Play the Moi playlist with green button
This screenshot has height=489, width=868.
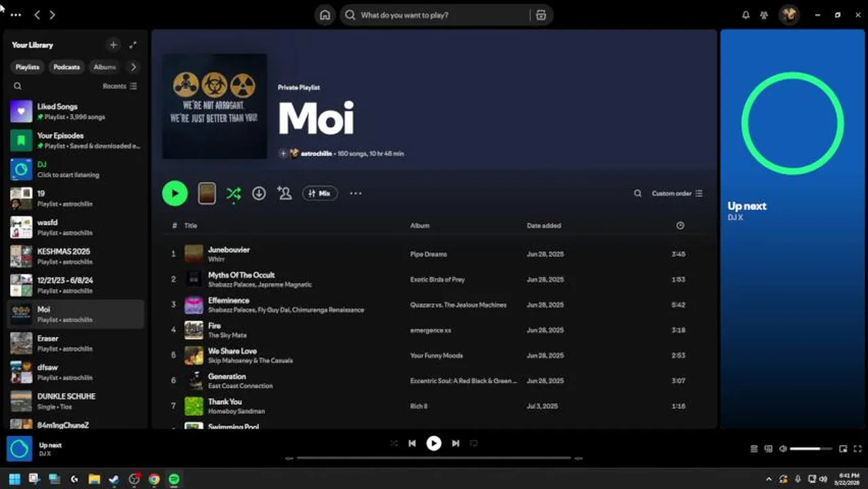[x=175, y=194]
